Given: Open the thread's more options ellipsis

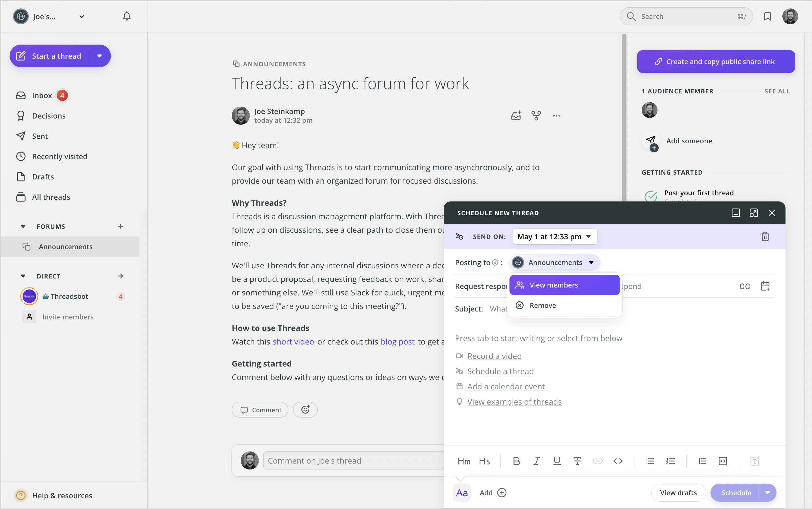Looking at the screenshot, I should pos(556,116).
